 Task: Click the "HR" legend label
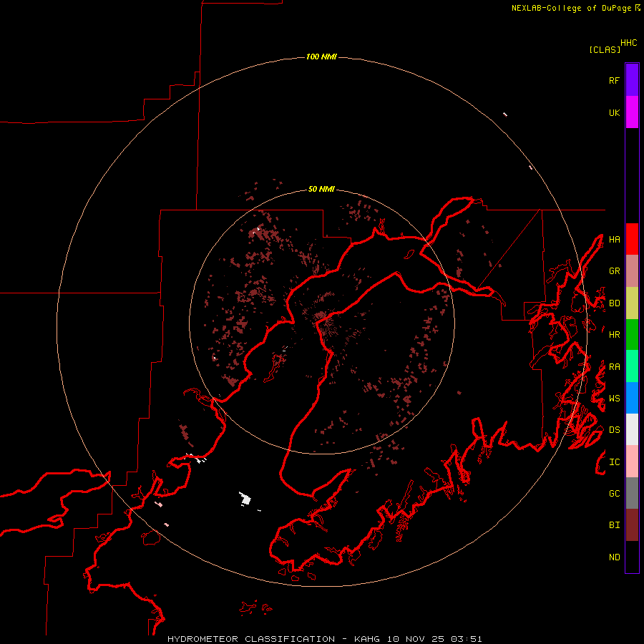[x=614, y=335]
